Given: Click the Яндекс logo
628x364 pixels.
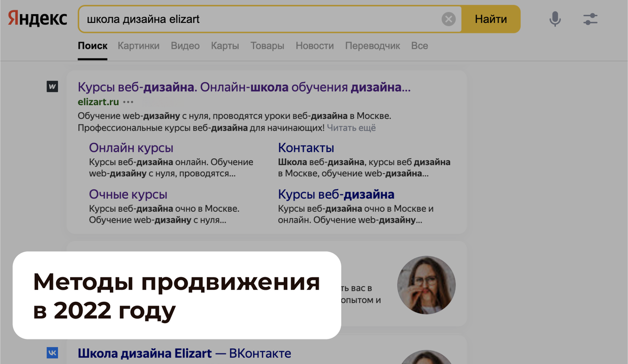Looking at the screenshot, I should (x=37, y=19).
